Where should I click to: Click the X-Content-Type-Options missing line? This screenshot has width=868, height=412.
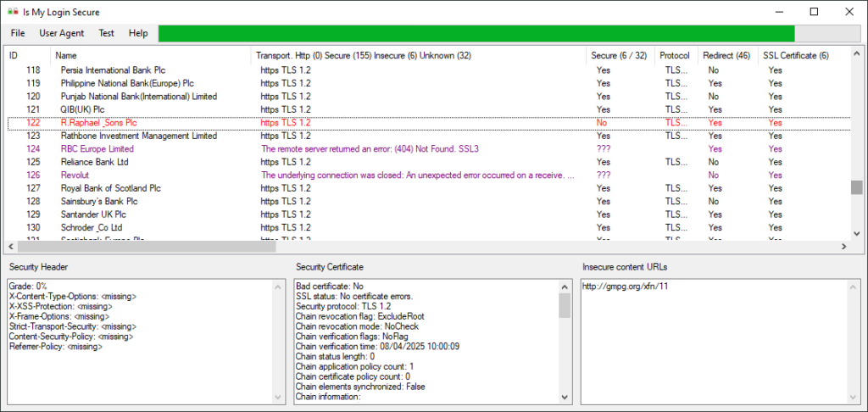73,296
